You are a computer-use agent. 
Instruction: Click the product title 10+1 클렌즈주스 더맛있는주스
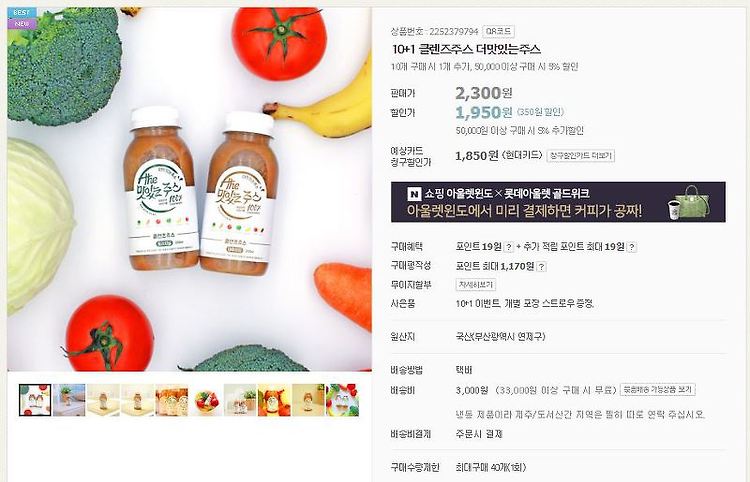tap(466, 49)
